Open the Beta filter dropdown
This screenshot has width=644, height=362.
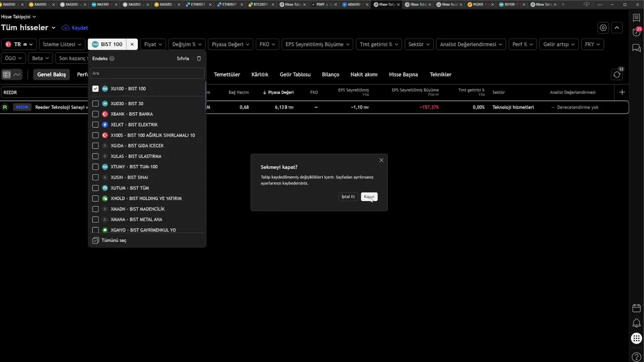click(41, 58)
